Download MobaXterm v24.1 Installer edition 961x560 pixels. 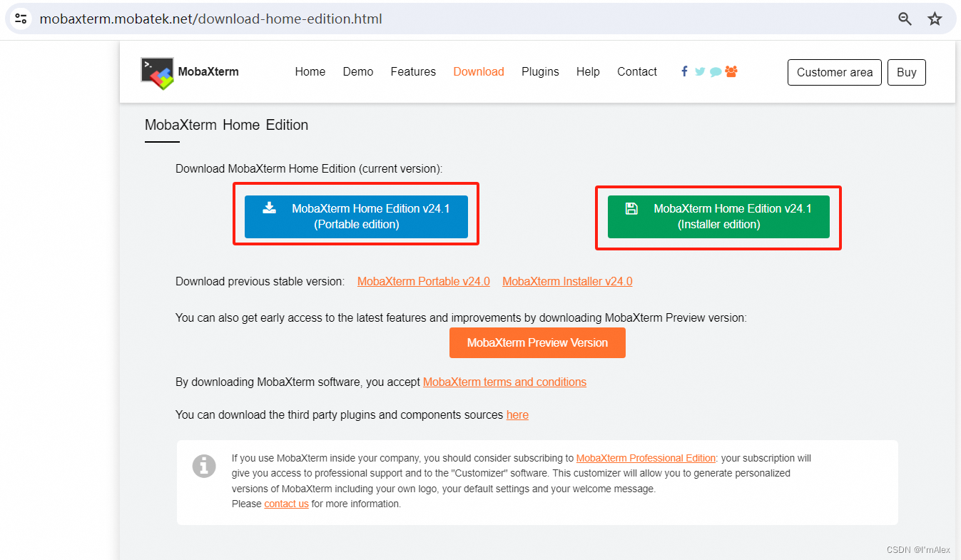click(x=718, y=216)
